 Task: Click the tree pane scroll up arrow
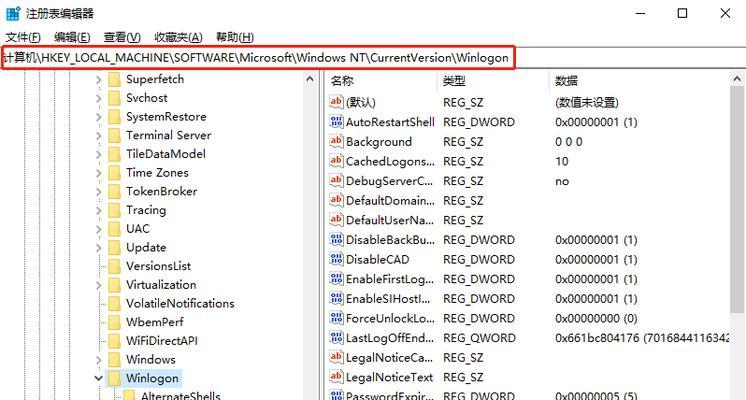tap(310, 79)
